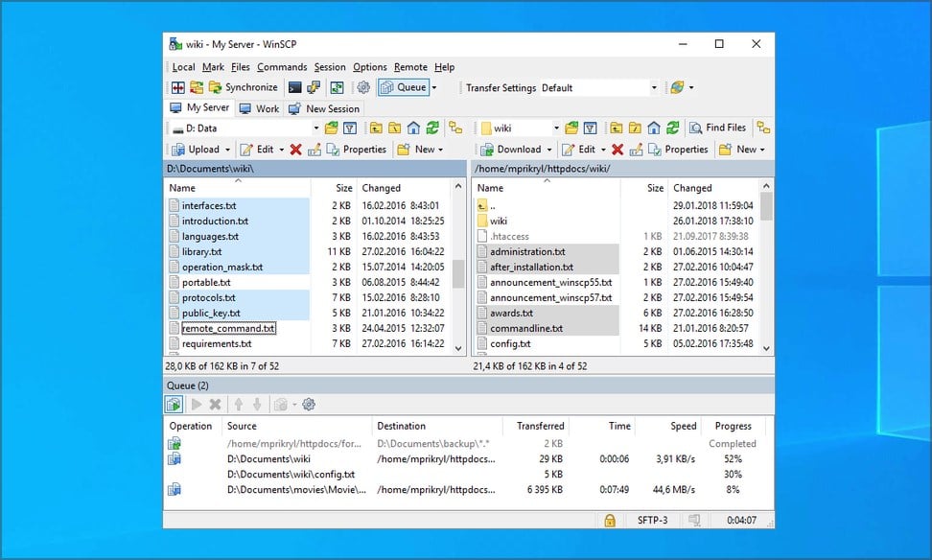Click the Upload button in the local panel

click(x=196, y=150)
